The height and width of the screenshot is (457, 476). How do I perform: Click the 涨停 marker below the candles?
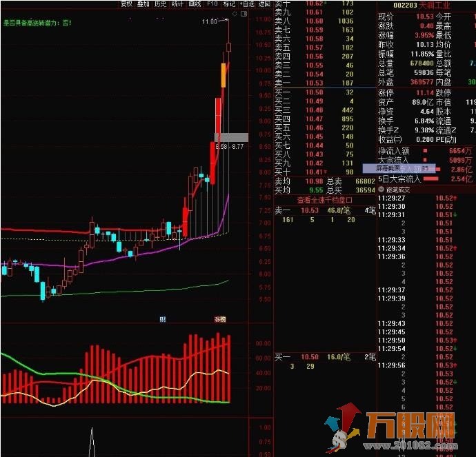point(220,319)
